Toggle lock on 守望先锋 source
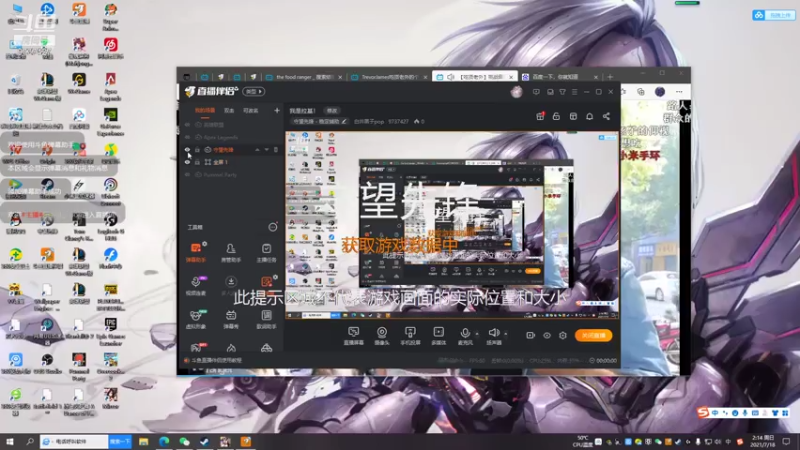800x450 pixels. (x=197, y=149)
